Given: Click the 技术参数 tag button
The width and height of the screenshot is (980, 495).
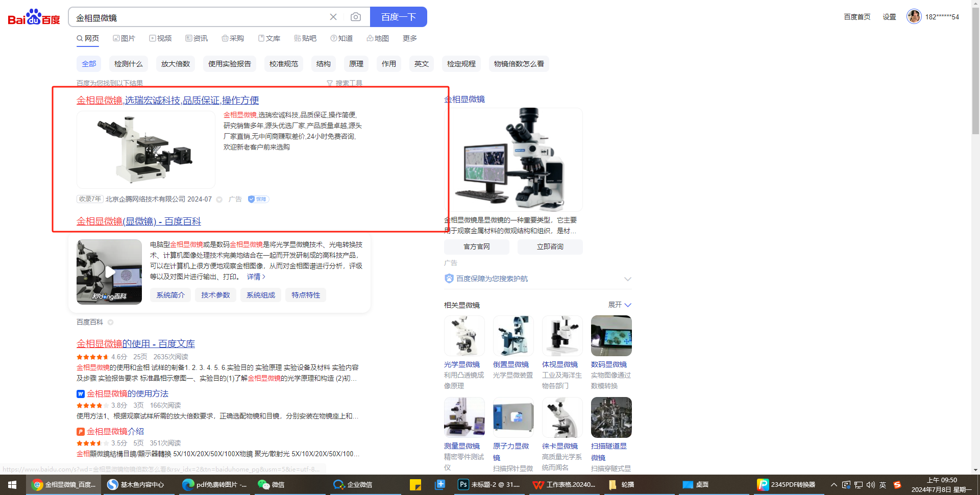Looking at the screenshot, I should click(x=215, y=295).
